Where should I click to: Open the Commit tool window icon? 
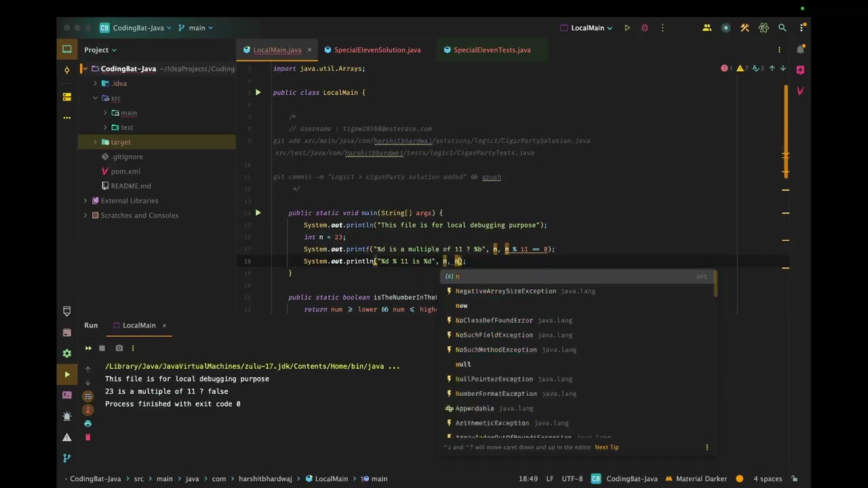coord(66,70)
